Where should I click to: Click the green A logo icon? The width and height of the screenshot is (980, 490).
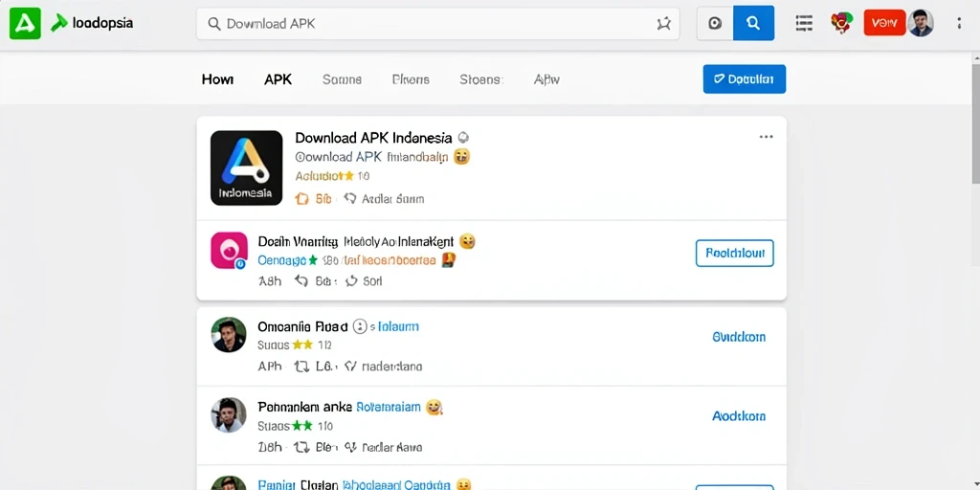pos(25,24)
